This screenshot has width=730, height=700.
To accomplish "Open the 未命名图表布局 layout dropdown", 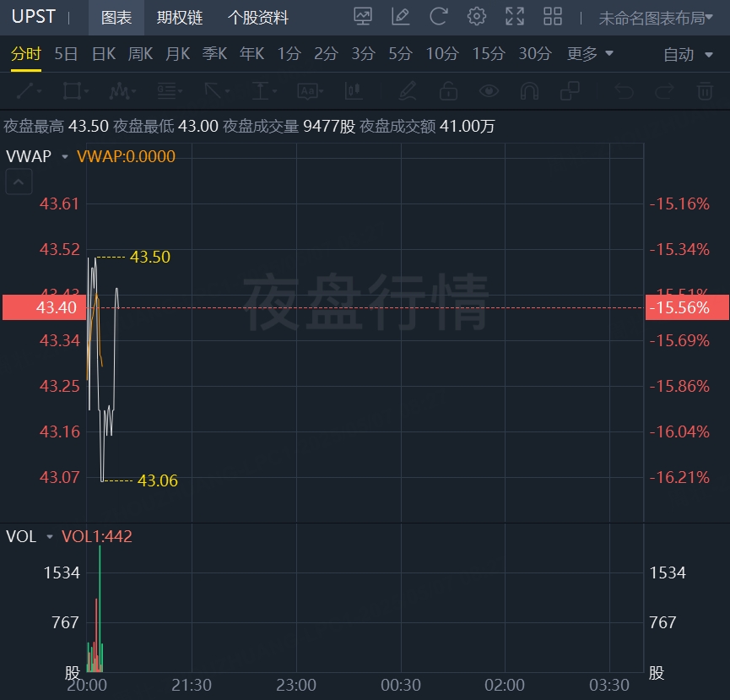I will click(656, 18).
